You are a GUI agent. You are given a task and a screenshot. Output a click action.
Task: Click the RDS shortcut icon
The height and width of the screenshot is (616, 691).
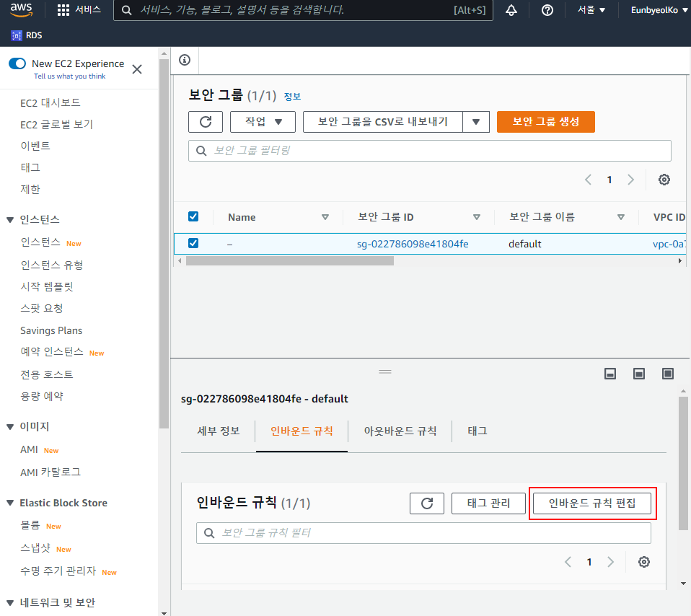17,35
